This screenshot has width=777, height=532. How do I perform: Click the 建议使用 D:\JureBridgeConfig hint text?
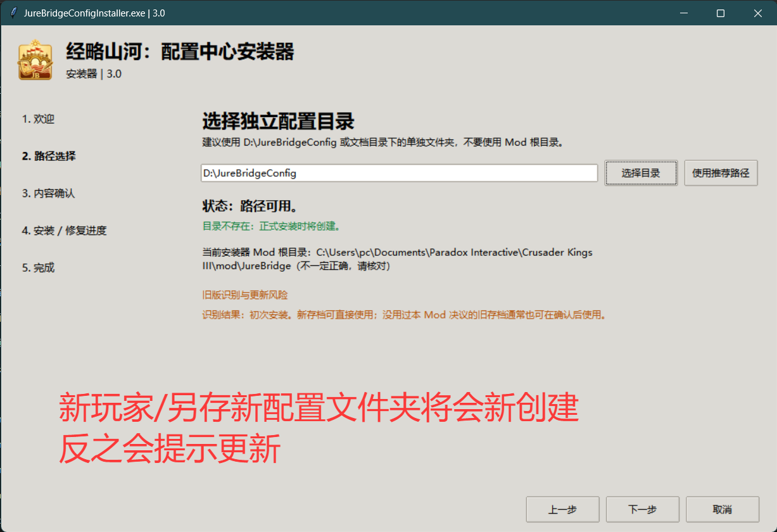[x=383, y=142]
